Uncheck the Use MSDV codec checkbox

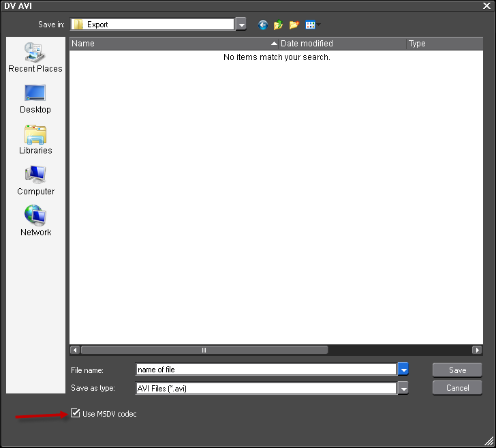click(x=76, y=413)
